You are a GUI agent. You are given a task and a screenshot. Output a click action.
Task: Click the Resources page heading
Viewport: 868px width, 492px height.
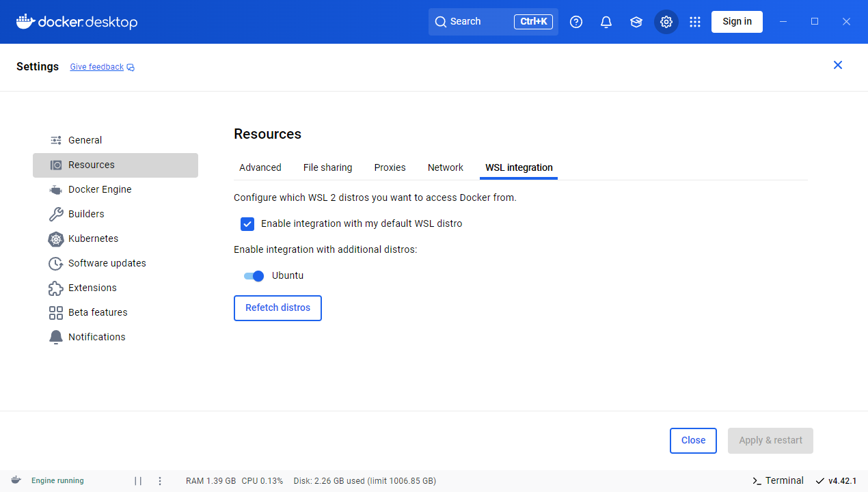[268, 134]
